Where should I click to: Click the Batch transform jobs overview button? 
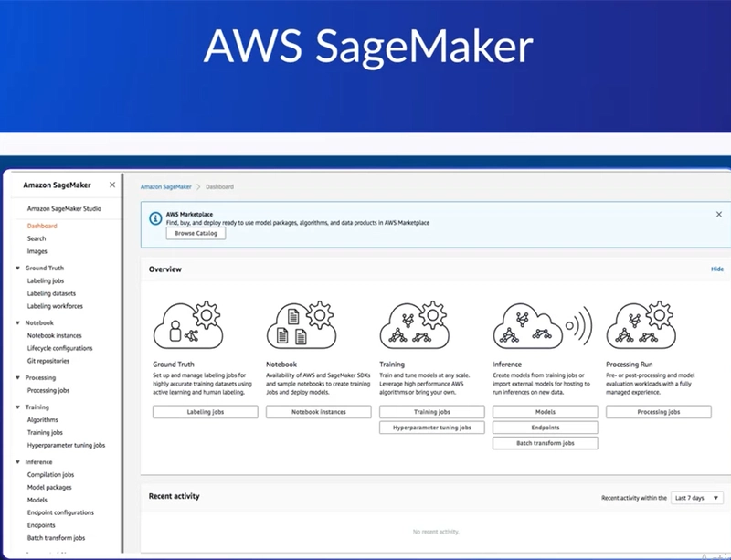(x=546, y=443)
